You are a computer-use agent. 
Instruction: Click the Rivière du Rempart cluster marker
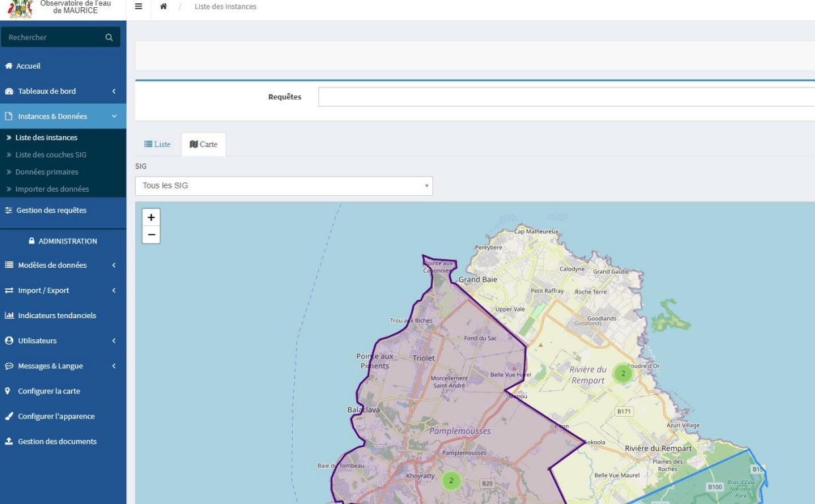click(x=623, y=374)
